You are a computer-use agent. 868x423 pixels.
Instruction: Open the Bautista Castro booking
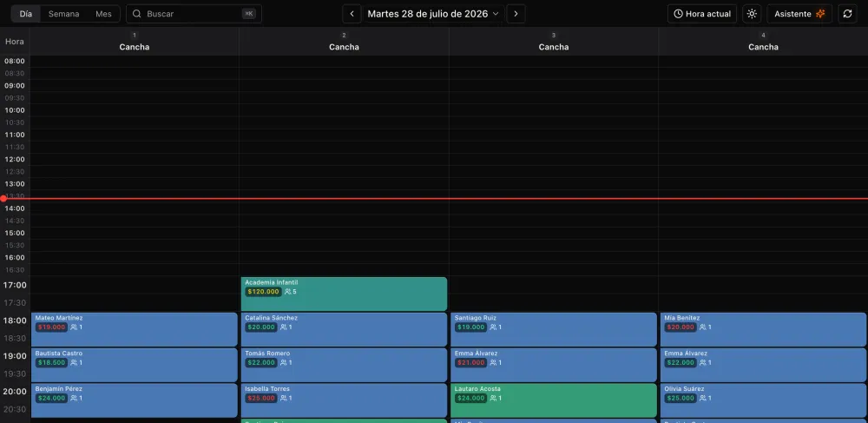pyautogui.click(x=134, y=365)
